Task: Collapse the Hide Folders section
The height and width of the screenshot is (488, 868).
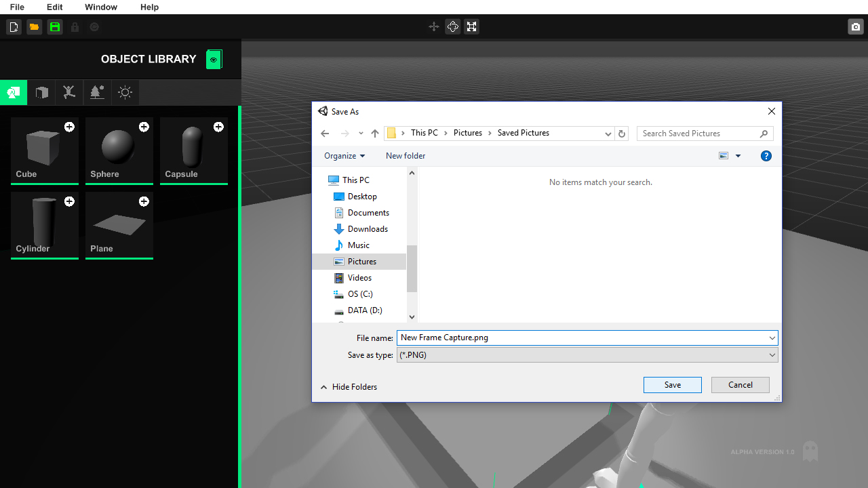Action: [349, 386]
